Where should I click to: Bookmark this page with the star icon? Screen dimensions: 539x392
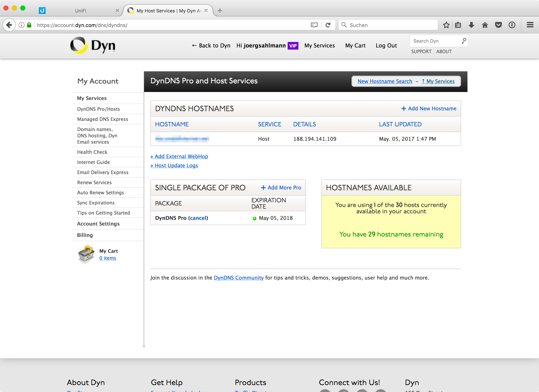pyautogui.click(x=446, y=25)
